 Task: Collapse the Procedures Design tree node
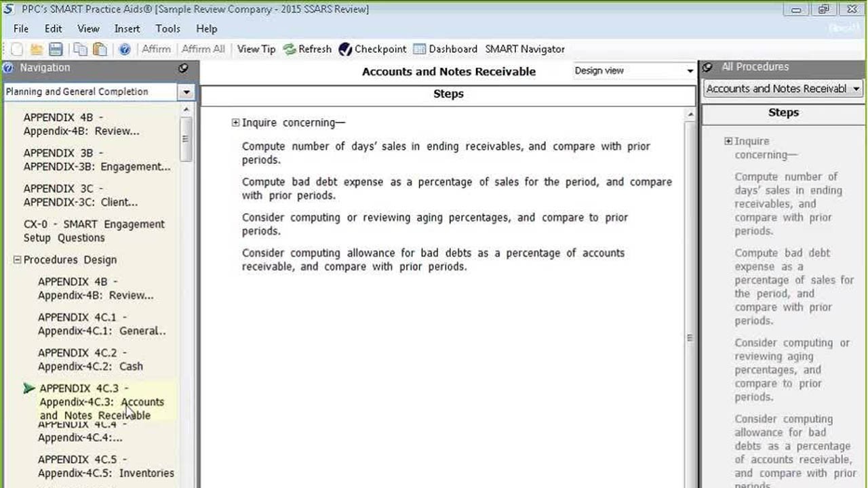click(18, 260)
